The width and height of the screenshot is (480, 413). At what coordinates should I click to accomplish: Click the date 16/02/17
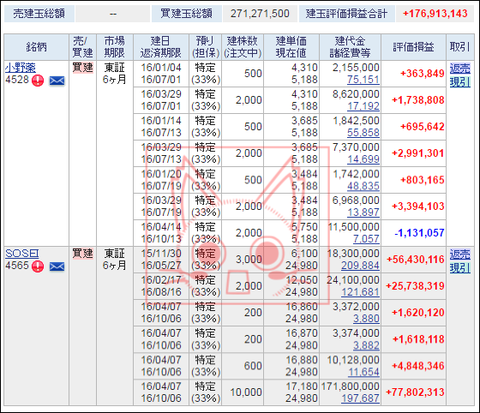pos(161,280)
